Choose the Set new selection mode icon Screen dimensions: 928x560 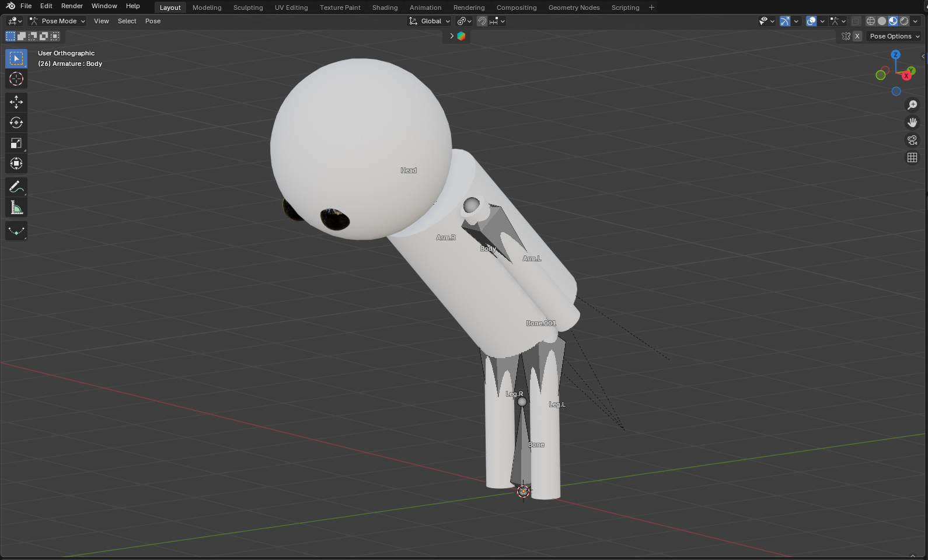click(11, 36)
